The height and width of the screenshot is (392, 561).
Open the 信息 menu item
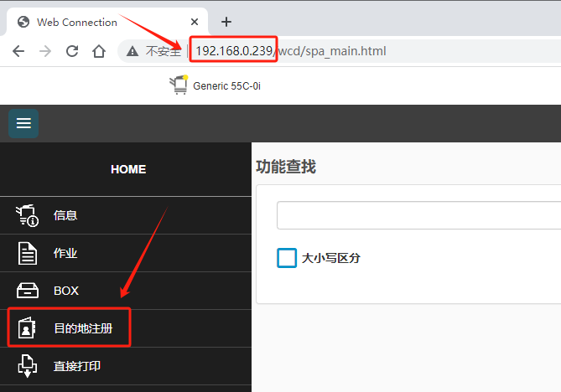(65, 215)
